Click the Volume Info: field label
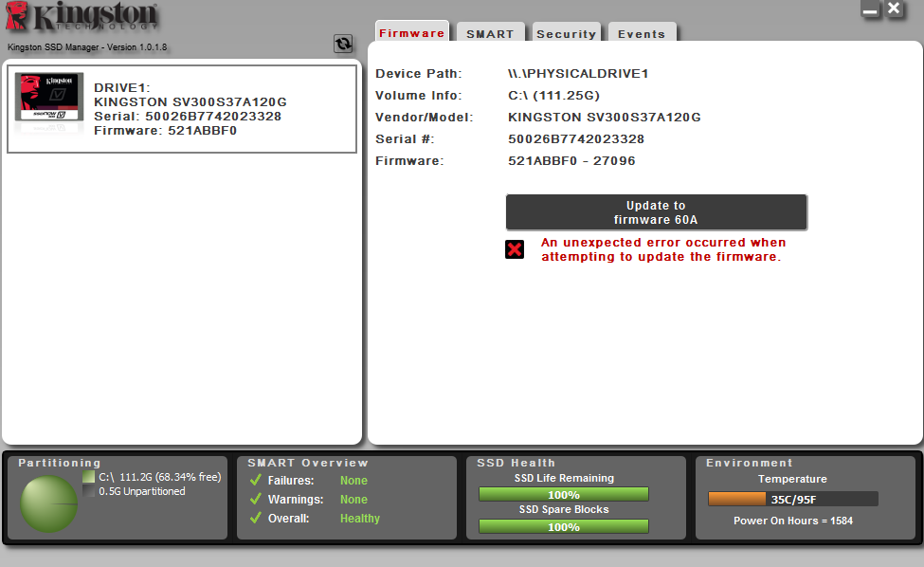The image size is (924, 567). (x=419, y=96)
